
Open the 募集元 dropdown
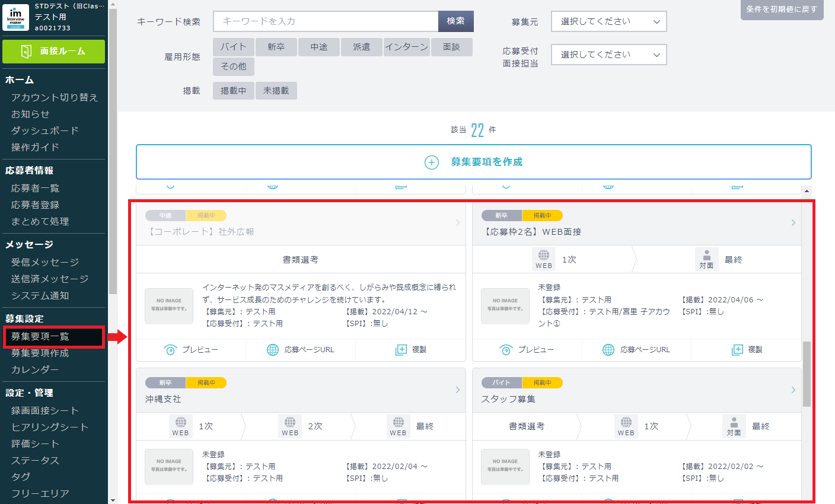click(609, 21)
